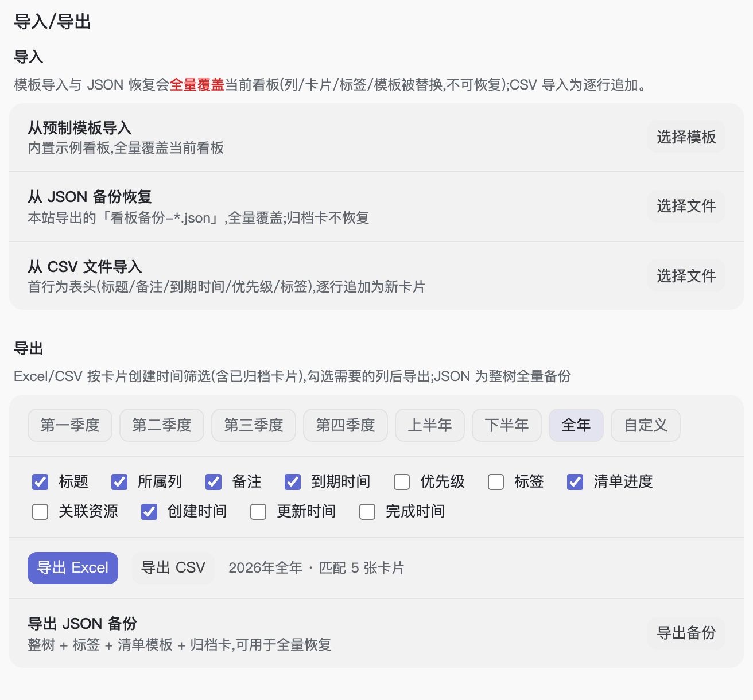
Task: Open the 自定义 date range
Action: [646, 425]
